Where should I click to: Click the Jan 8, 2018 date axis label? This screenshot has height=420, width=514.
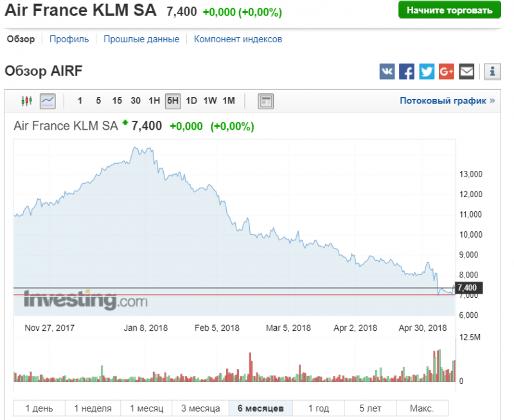tap(146, 328)
